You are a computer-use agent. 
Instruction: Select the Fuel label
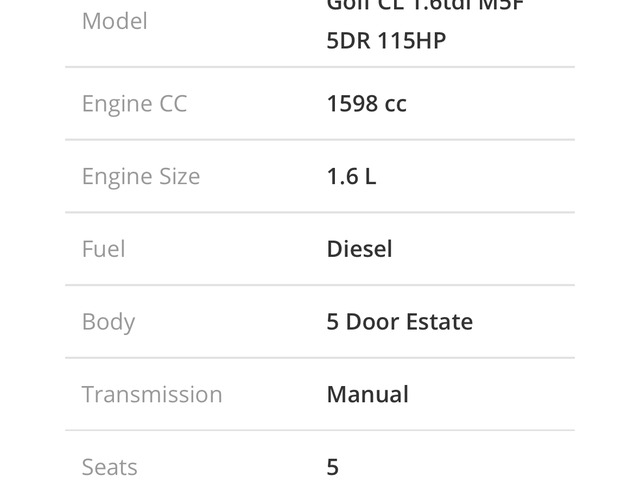[103, 249]
